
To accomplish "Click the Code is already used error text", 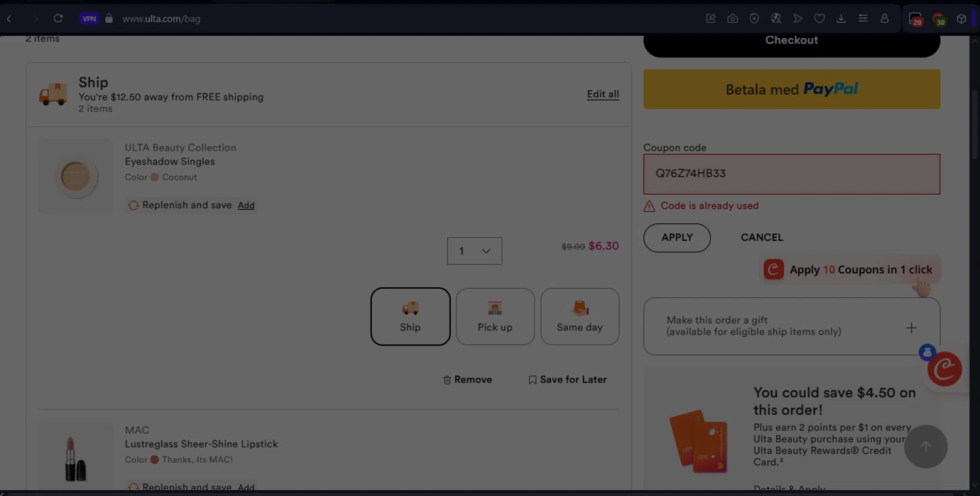I will pos(710,206).
